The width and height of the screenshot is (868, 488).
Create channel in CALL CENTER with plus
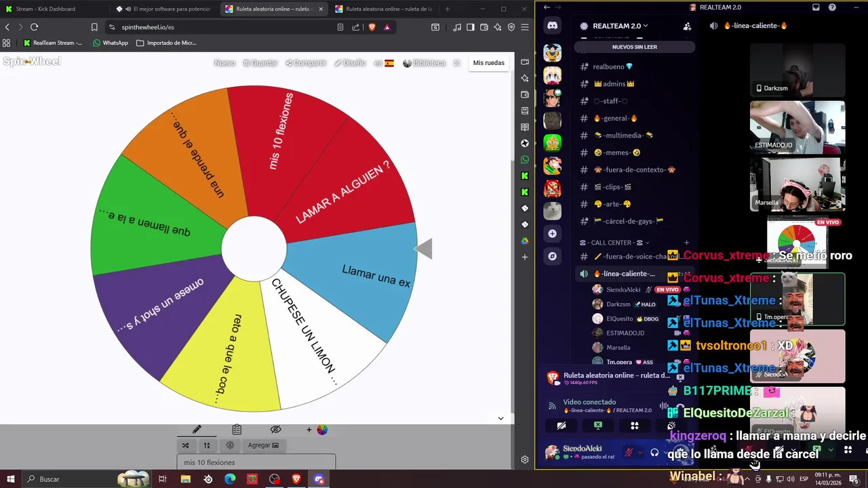pyautogui.click(x=686, y=243)
